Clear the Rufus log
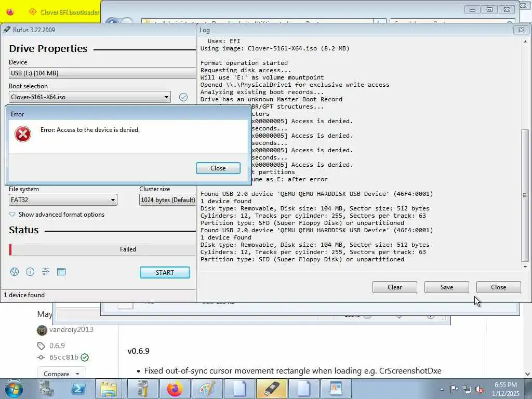532x399 pixels. [x=395, y=287]
